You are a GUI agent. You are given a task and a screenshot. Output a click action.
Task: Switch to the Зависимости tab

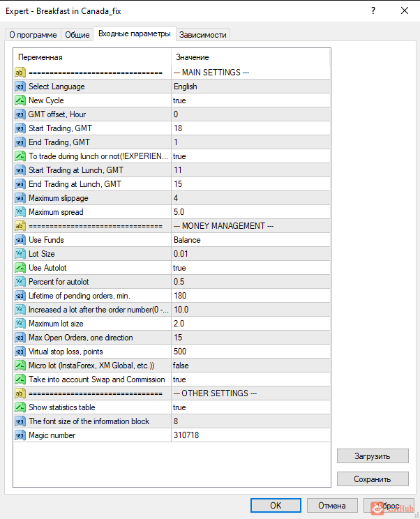click(202, 35)
